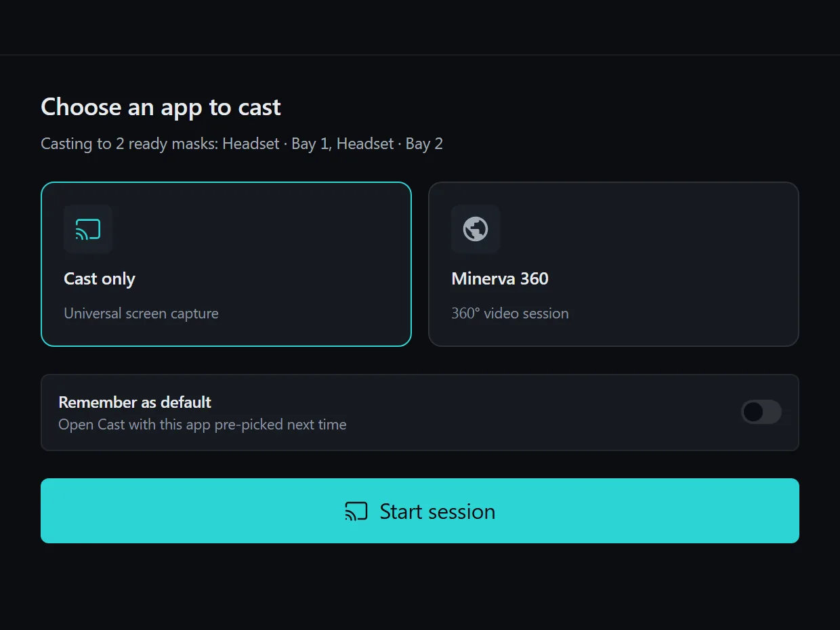
Task: Click the "Choose an app to cast" heading
Action: click(161, 107)
